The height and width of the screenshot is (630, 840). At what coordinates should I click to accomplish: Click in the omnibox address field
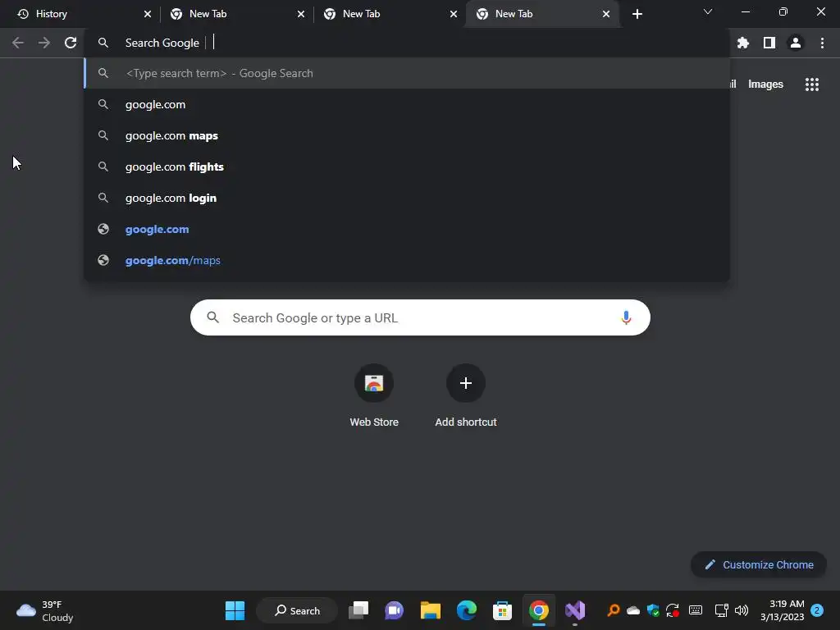(407, 43)
